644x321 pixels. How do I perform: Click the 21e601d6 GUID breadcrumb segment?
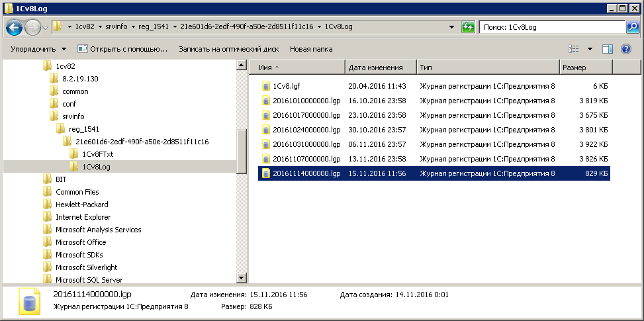tap(246, 27)
